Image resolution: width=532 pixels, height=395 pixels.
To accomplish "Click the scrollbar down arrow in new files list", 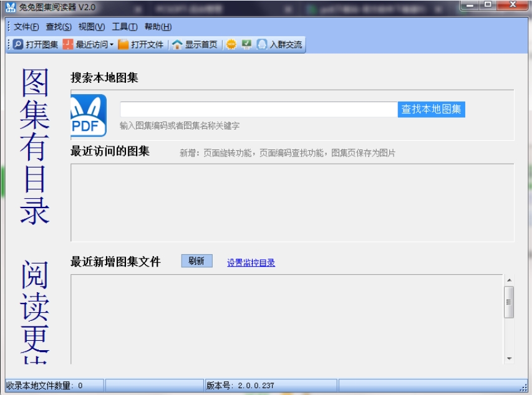I will pyautogui.click(x=509, y=358).
